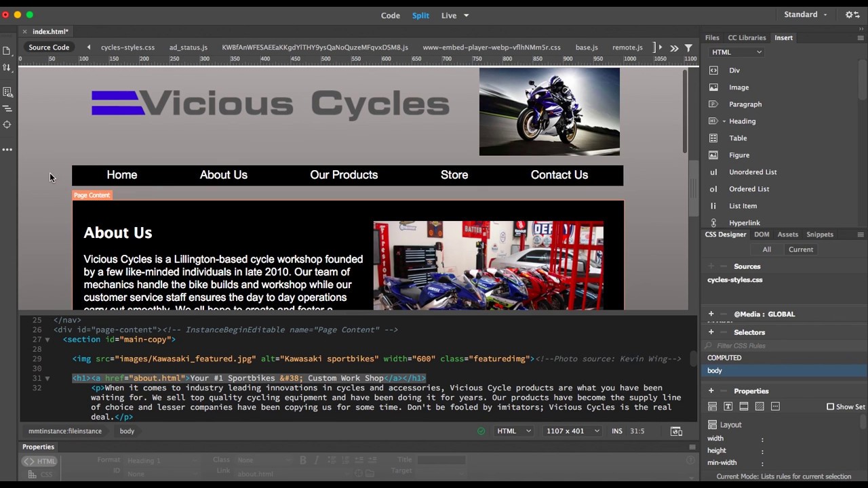Insert an Ordered List
Image resolution: width=868 pixels, height=488 pixels.
(x=749, y=189)
